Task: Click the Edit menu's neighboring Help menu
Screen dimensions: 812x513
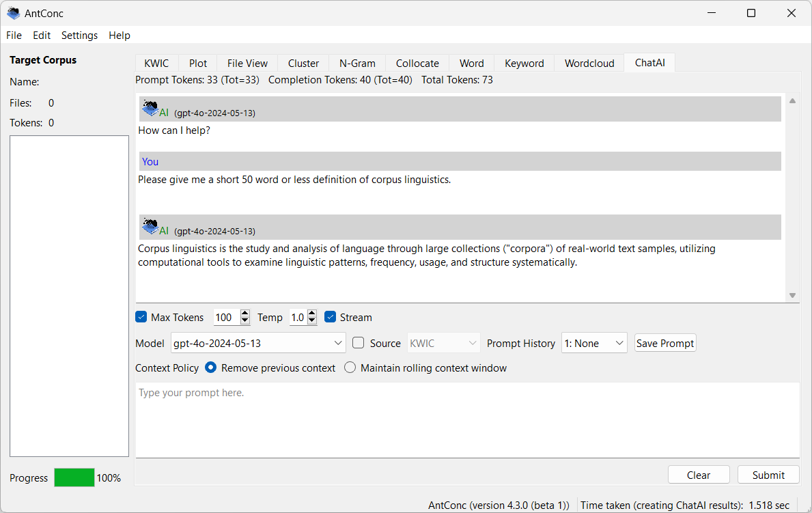Action: [x=120, y=35]
